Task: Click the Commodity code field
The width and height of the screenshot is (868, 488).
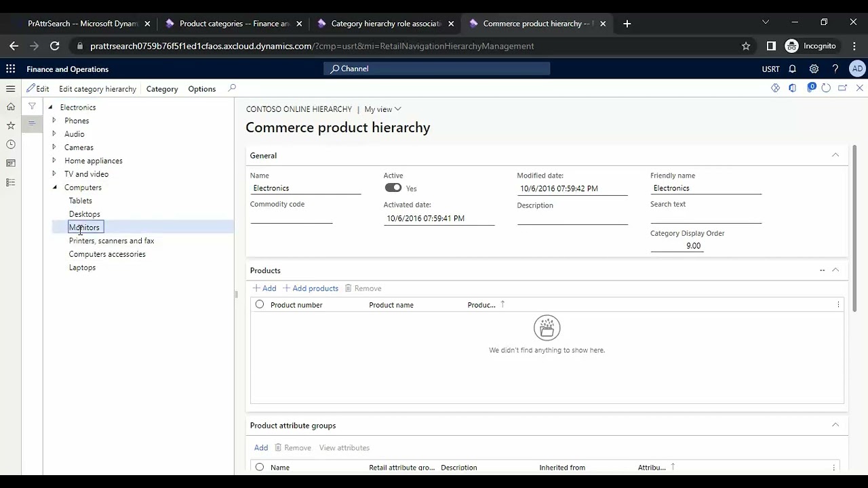Action: pos(292,218)
